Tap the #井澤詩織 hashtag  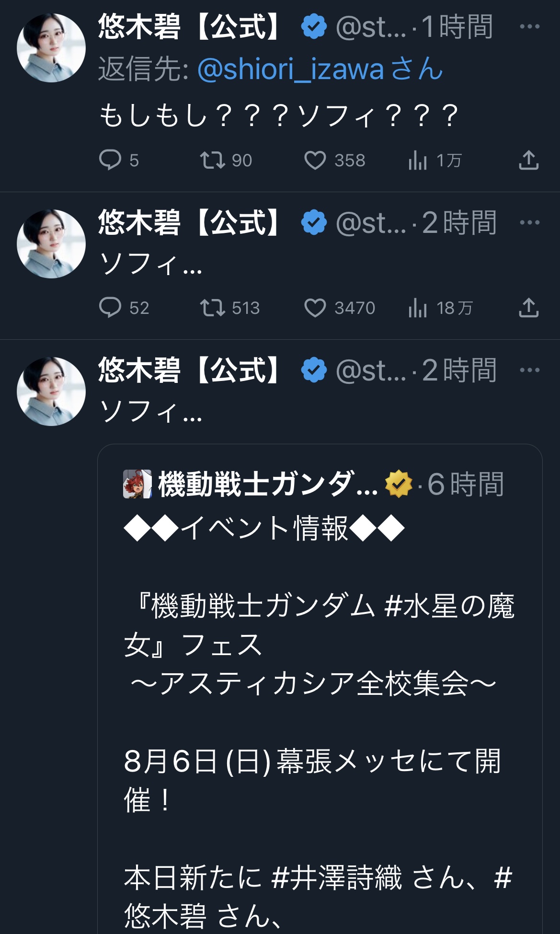(336, 878)
